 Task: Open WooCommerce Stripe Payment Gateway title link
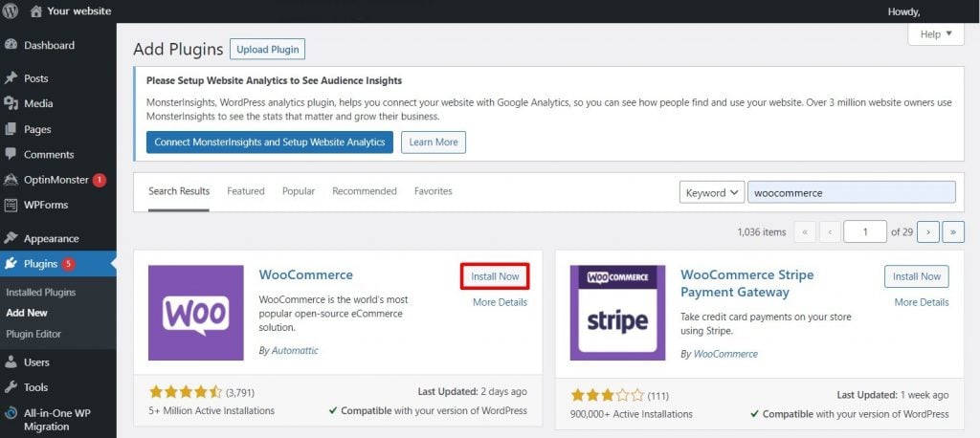(x=746, y=284)
